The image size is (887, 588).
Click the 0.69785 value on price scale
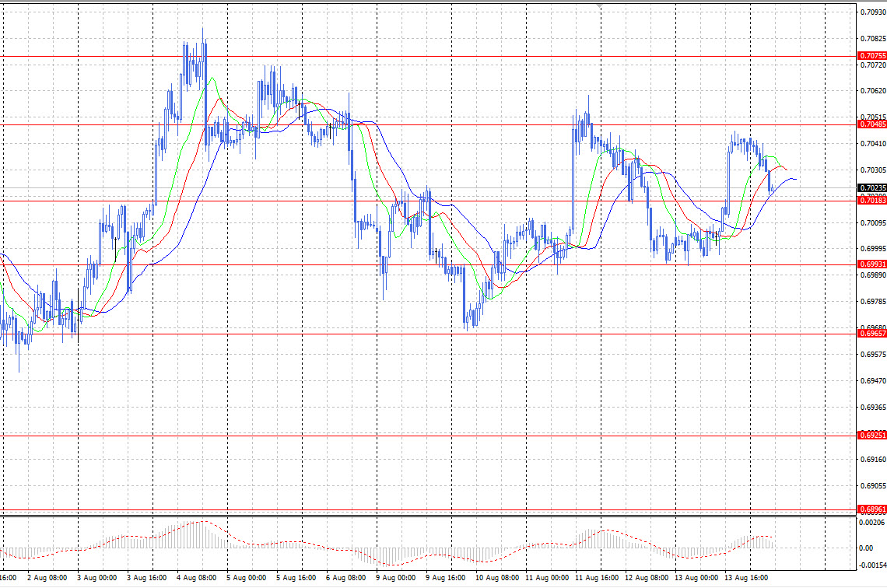pos(873,302)
